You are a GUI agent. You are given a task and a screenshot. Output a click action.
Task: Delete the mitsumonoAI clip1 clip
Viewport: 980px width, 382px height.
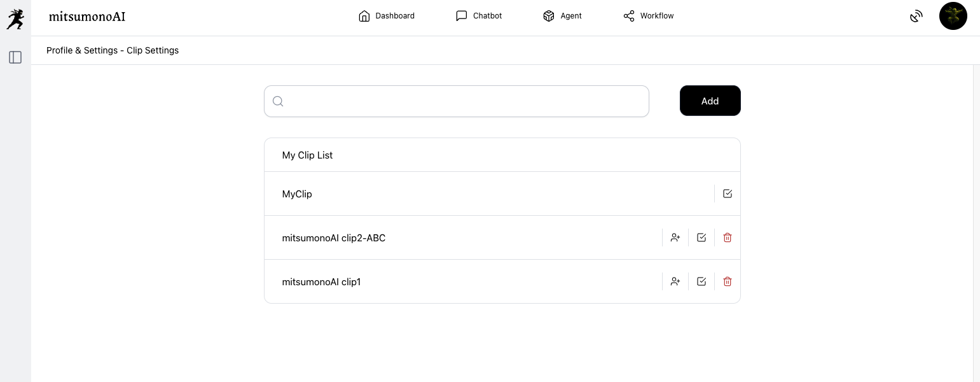728,281
